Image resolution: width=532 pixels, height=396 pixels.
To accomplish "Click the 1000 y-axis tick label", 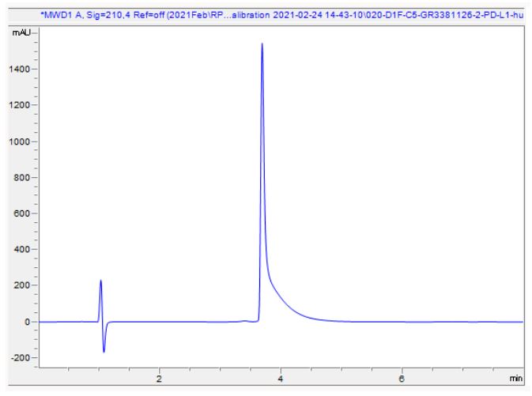I will 19,141.
